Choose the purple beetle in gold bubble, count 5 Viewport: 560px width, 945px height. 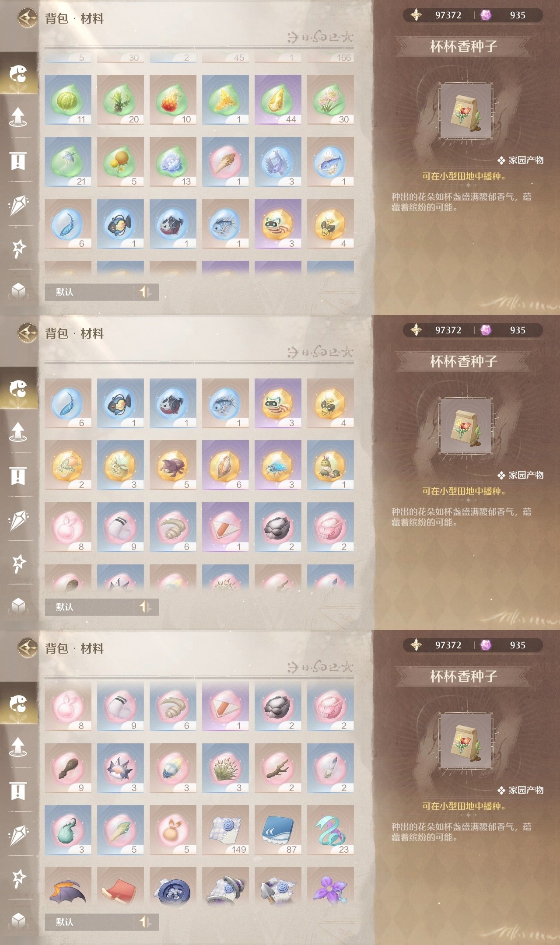pyautogui.click(x=173, y=465)
